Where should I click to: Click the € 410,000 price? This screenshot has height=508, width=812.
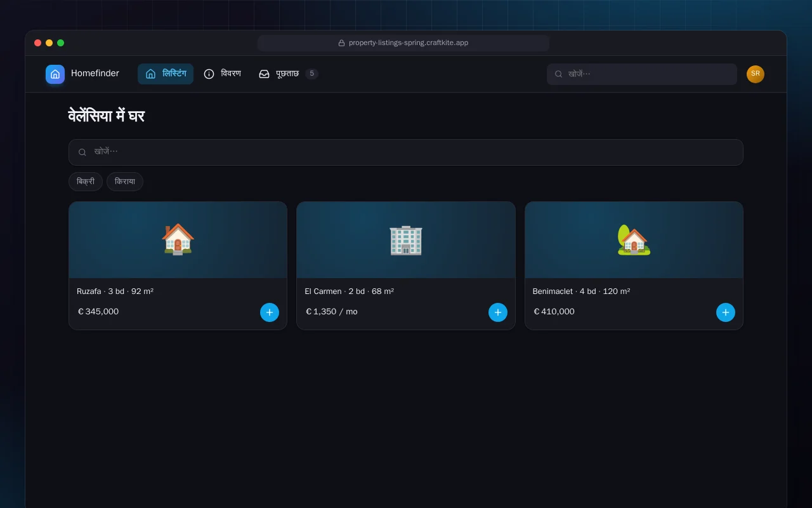click(554, 312)
